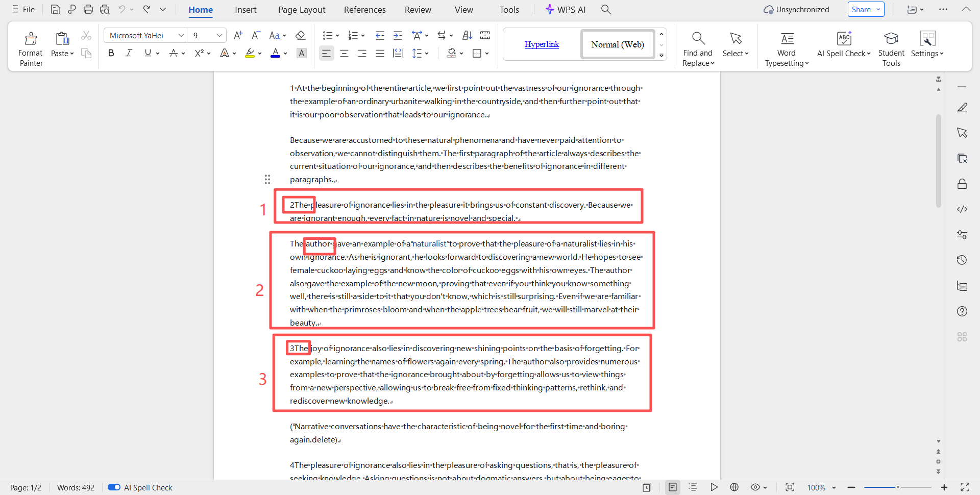Apply italic formatting
The height and width of the screenshot is (495, 980).
click(x=129, y=53)
